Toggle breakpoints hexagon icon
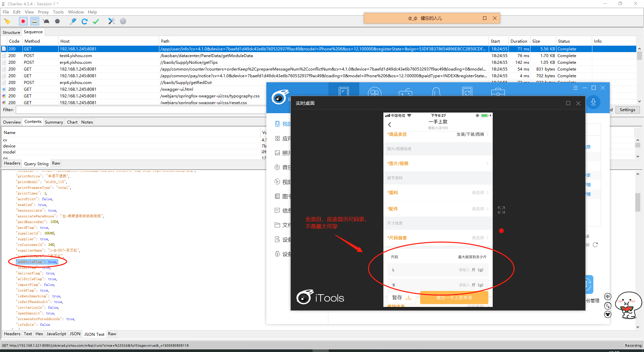Screen dimensions: 644x352 [x=57, y=21]
